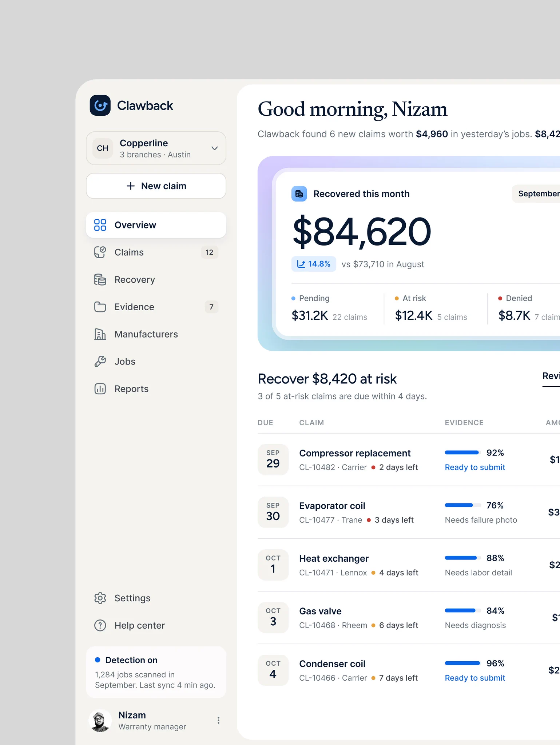Click the 14.8% trend arrow icon

pyautogui.click(x=301, y=264)
